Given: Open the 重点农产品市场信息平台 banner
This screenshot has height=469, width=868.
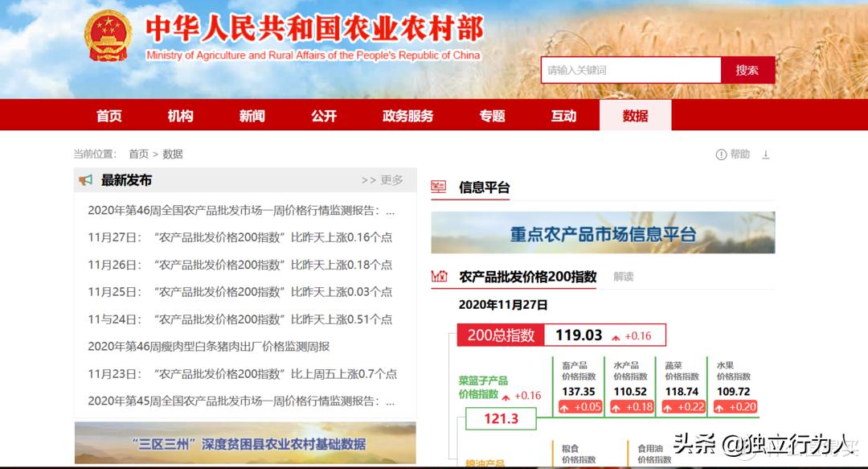Looking at the screenshot, I should click(602, 232).
